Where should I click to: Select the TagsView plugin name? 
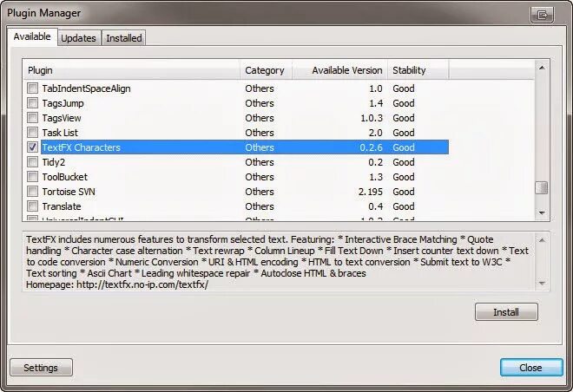(62, 118)
